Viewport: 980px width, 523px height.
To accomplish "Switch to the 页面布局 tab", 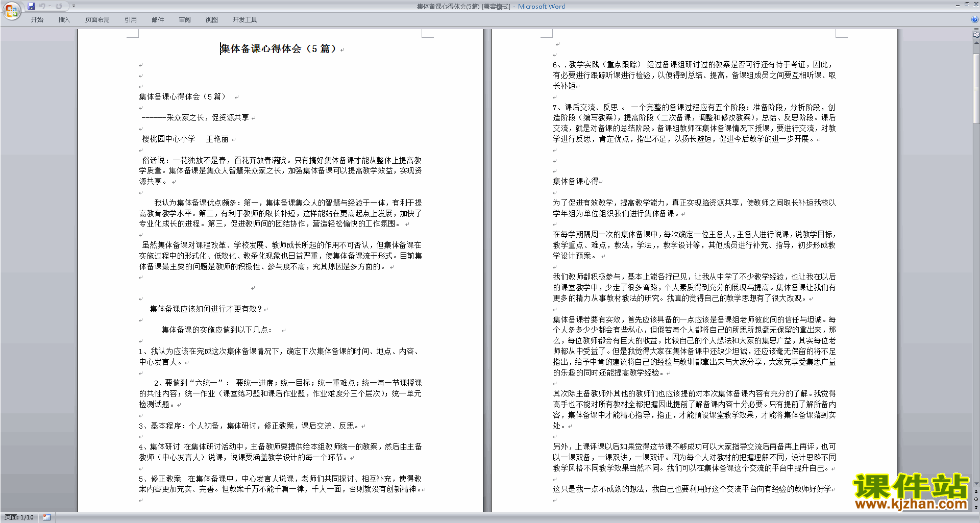I will [x=97, y=20].
